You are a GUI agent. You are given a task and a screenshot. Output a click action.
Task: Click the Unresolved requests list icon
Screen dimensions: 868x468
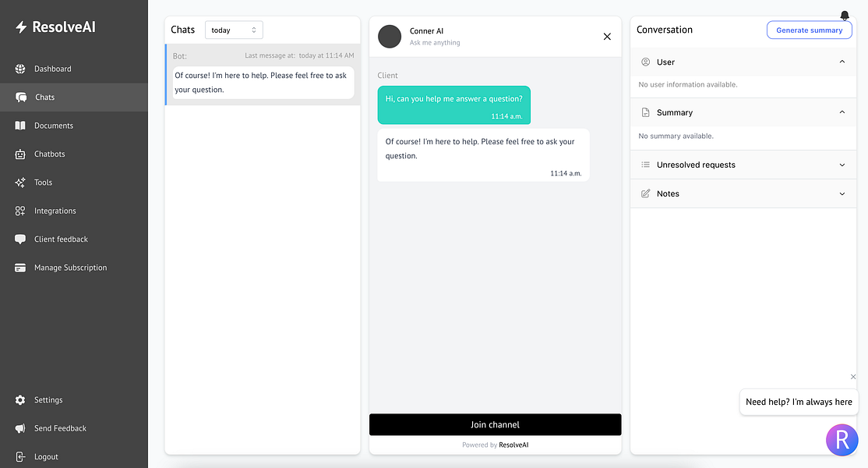[645, 165]
